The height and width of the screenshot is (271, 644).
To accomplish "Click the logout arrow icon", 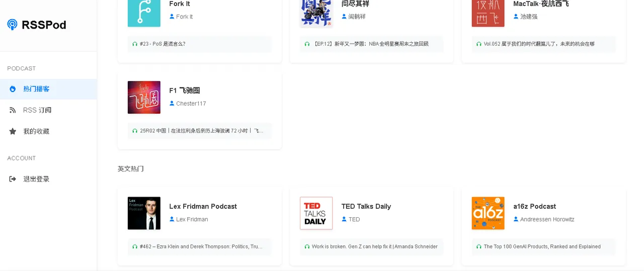I will pos(13,179).
